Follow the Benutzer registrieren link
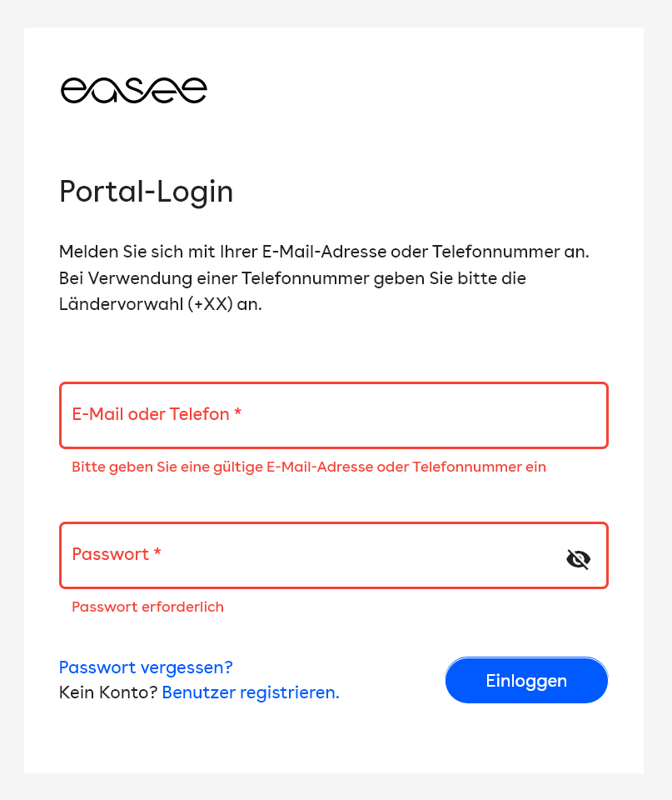672x800 pixels. tap(250, 692)
